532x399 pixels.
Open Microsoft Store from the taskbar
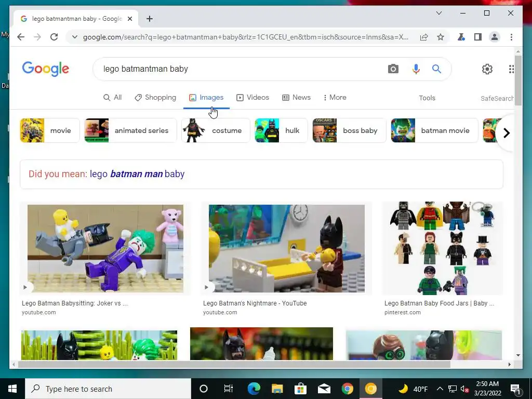pyautogui.click(x=300, y=389)
